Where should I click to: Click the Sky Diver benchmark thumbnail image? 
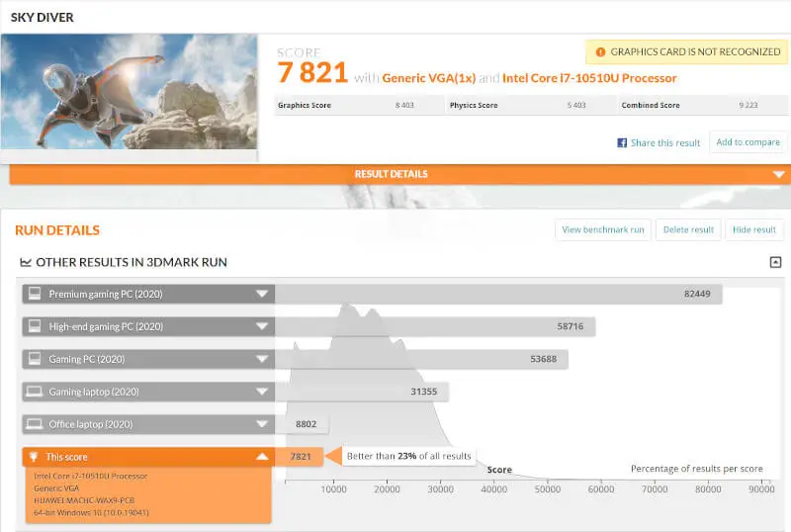(x=129, y=92)
